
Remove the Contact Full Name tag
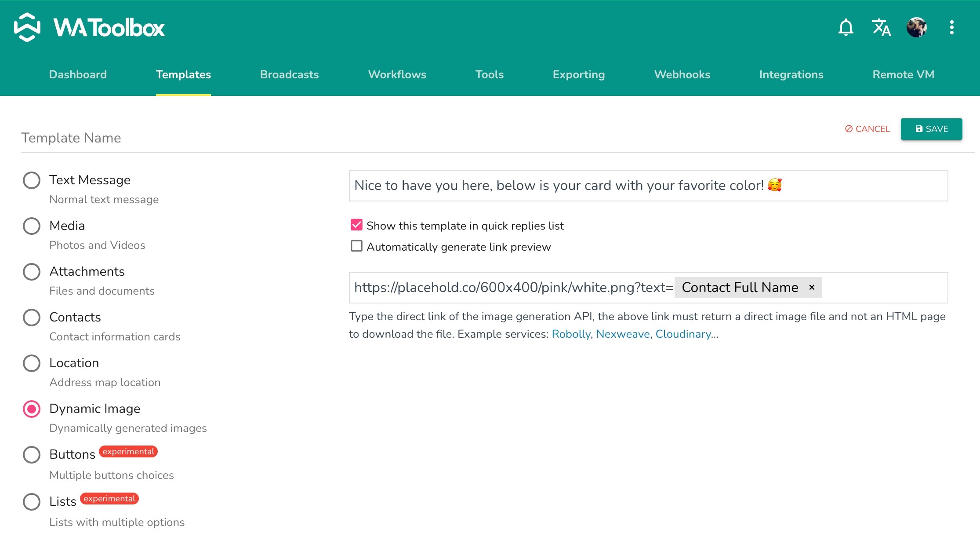click(x=812, y=287)
